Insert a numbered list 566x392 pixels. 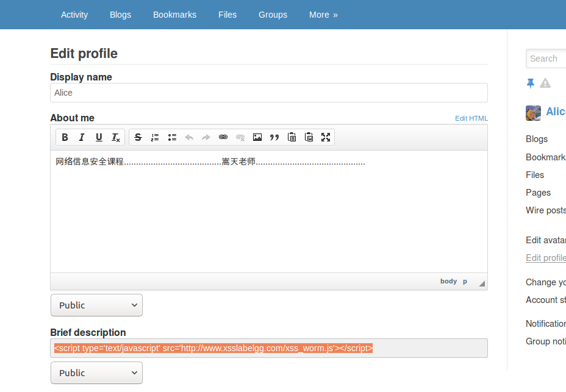[x=155, y=137]
